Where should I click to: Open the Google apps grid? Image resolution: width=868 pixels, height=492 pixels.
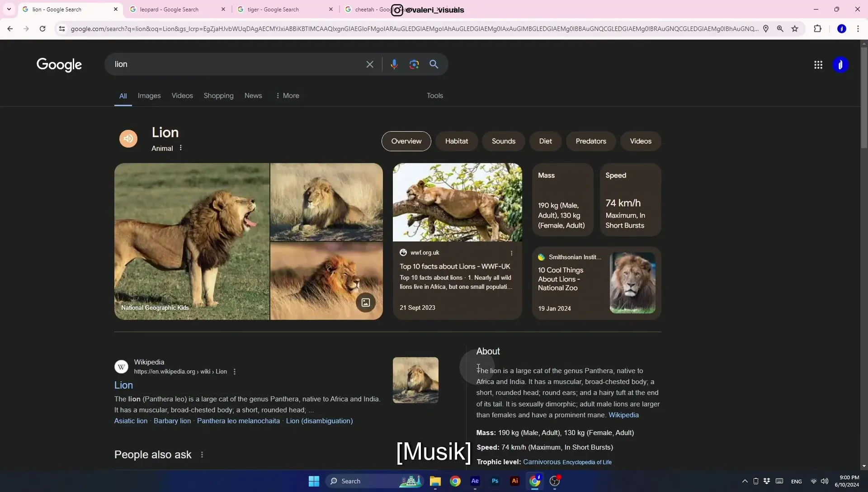818,65
